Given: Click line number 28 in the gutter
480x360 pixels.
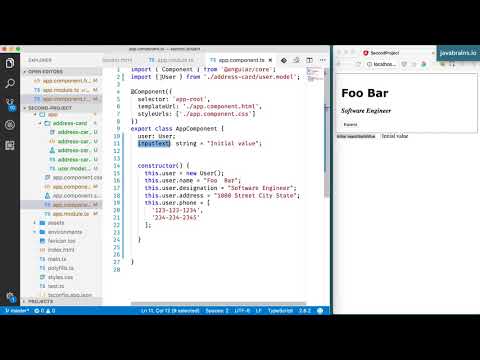Looking at the screenshot, I should coord(117,269).
